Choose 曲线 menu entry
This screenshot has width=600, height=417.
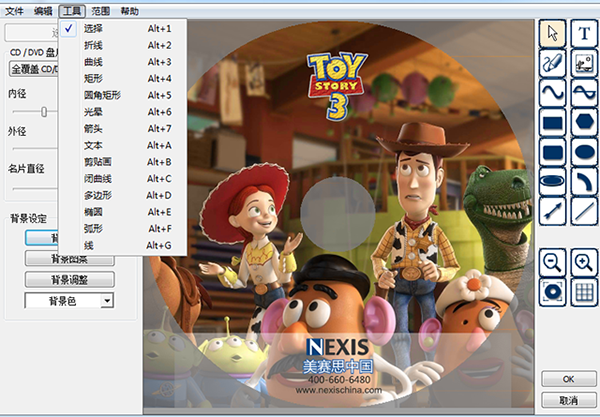[x=122, y=62]
